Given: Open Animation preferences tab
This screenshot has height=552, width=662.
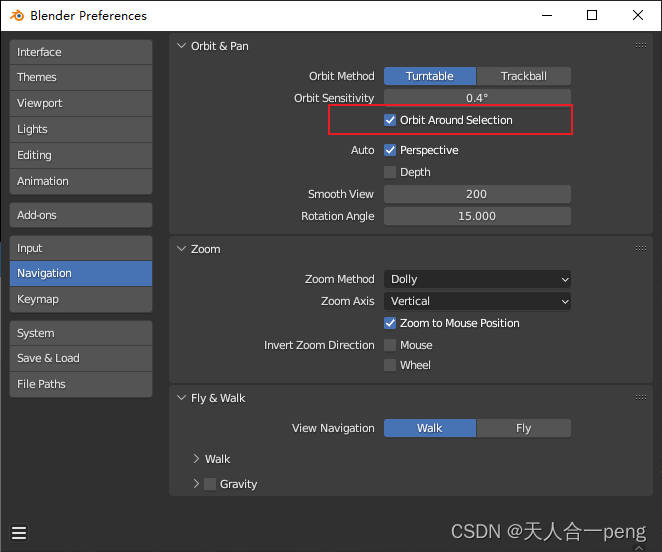Looking at the screenshot, I should click(x=81, y=181).
